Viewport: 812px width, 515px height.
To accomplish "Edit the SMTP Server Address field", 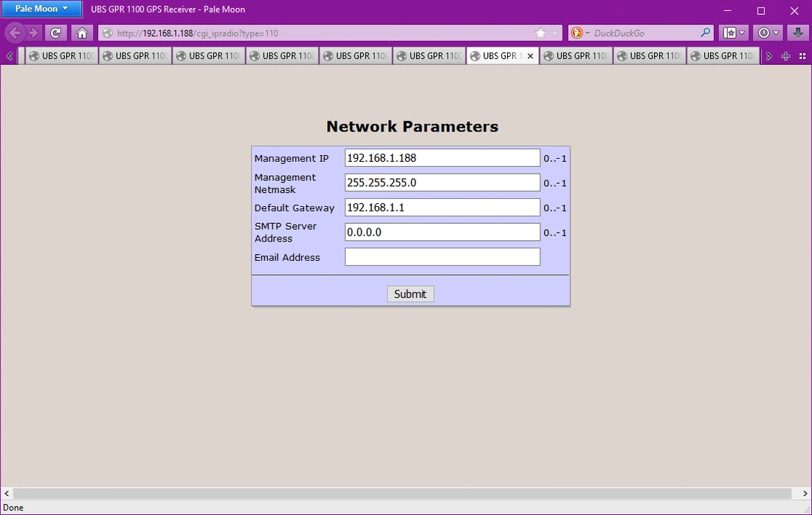I will 442,232.
